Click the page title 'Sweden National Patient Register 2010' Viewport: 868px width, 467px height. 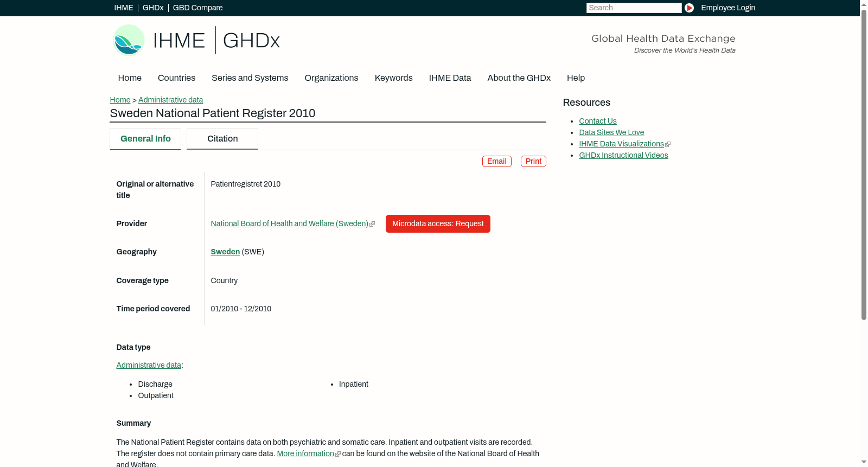pyautogui.click(x=213, y=113)
